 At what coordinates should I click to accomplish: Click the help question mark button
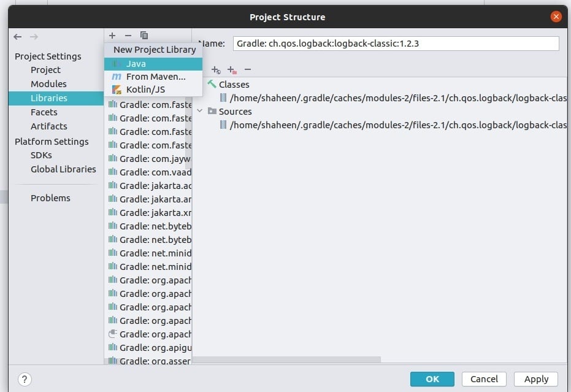click(x=25, y=379)
